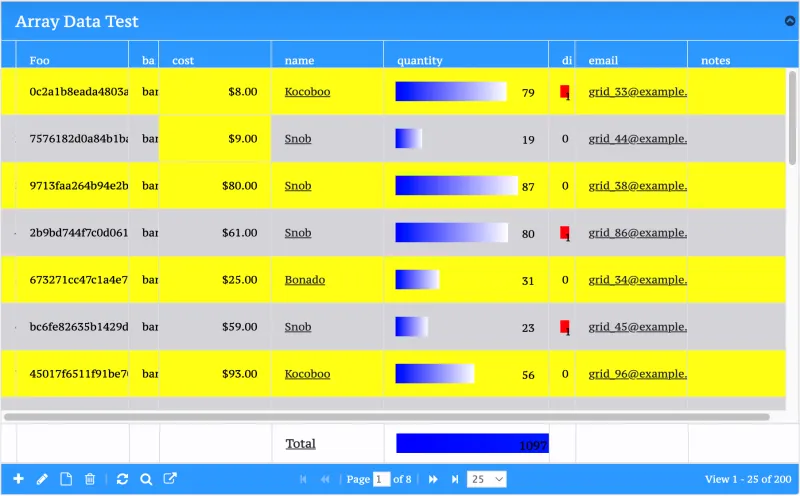Viewport: 800px width, 496px height.
Task: Click the grid_34@example email link
Action: point(637,280)
